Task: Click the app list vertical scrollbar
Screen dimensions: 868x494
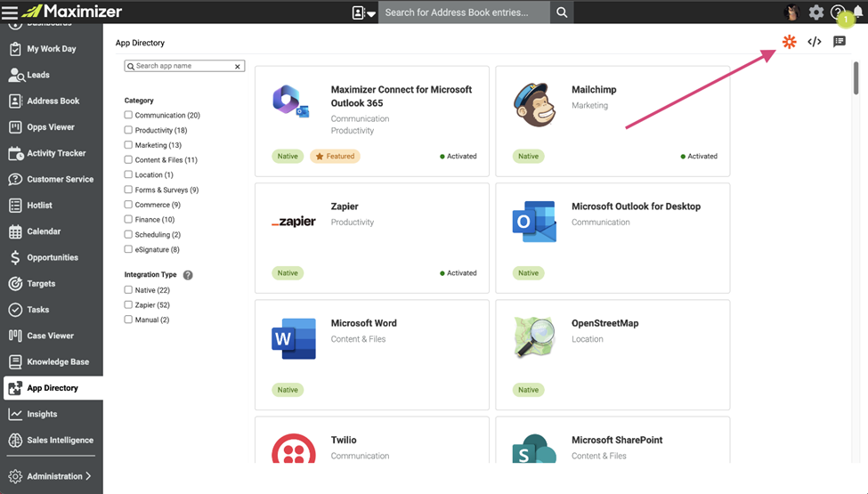Action: [x=856, y=78]
